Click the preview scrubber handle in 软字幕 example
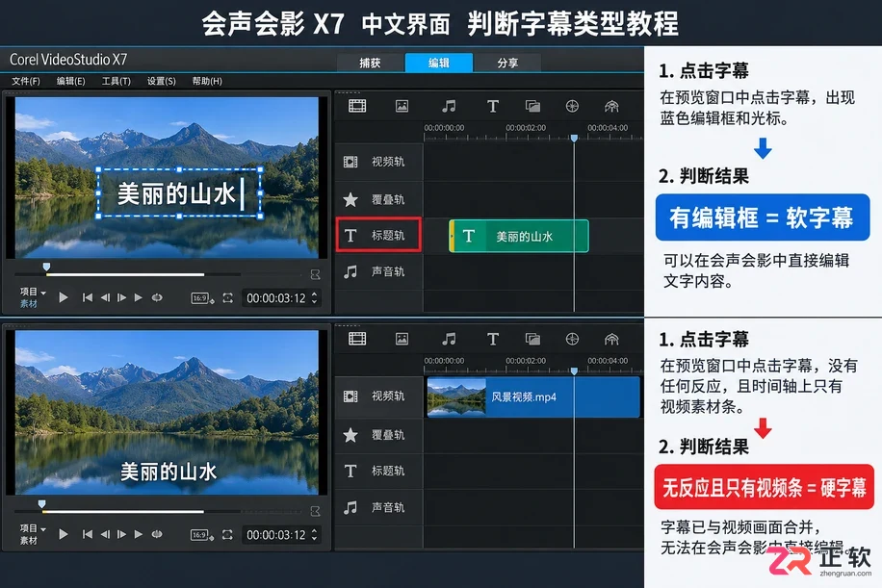882x588 pixels. tap(46, 267)
